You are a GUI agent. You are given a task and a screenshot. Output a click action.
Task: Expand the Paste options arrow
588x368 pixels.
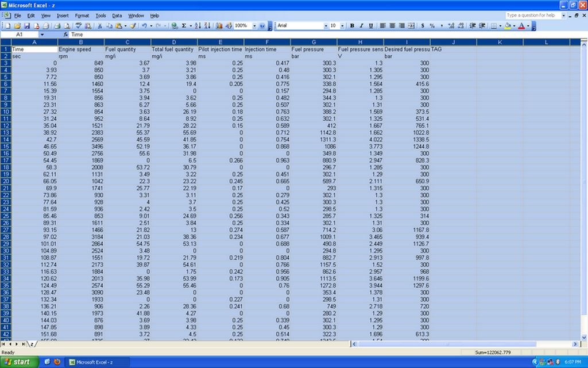click(x=125, y=25)
